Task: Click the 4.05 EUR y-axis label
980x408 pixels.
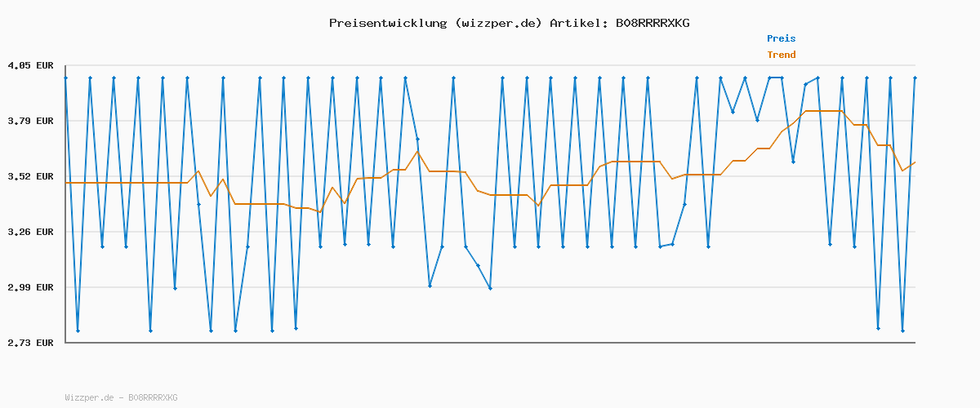Action: click(x=30, y=65)
